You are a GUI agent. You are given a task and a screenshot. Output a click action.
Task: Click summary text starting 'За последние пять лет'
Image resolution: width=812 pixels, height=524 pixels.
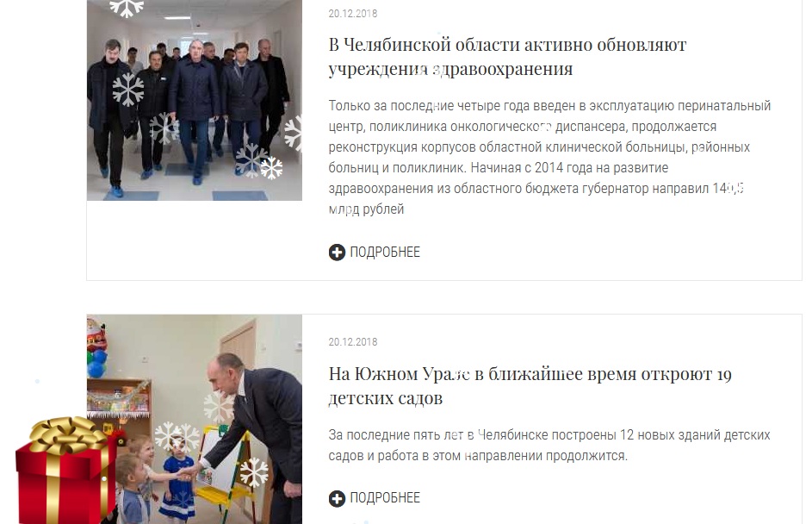549,446
